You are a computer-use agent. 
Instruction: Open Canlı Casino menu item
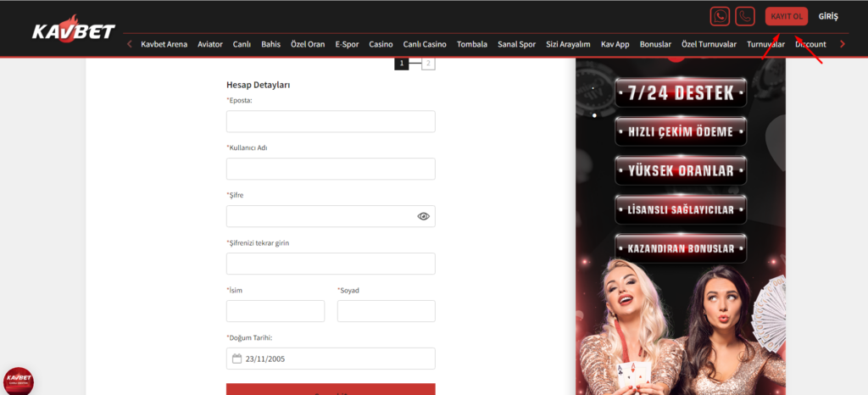point(425,44)
